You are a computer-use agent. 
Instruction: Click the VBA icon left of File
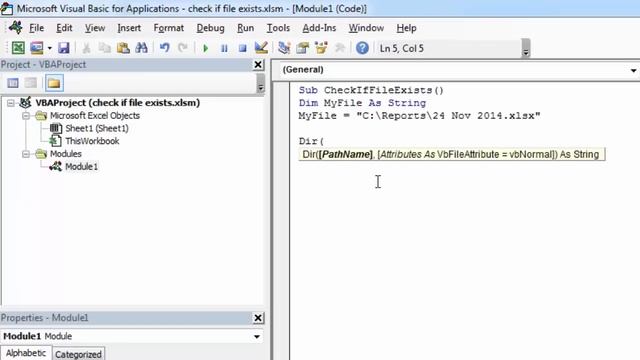[16, 27]
